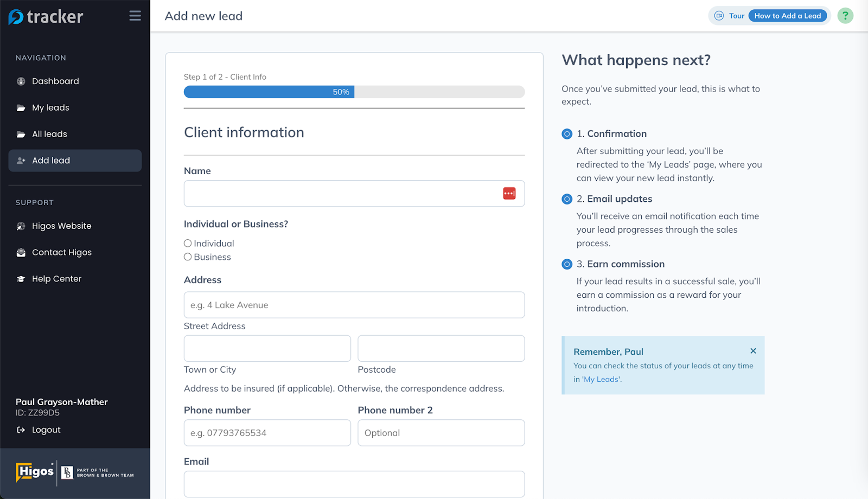868x499 pixels.
Task: Click the Contact Higos envelope icon
Action: coord(20,252)
